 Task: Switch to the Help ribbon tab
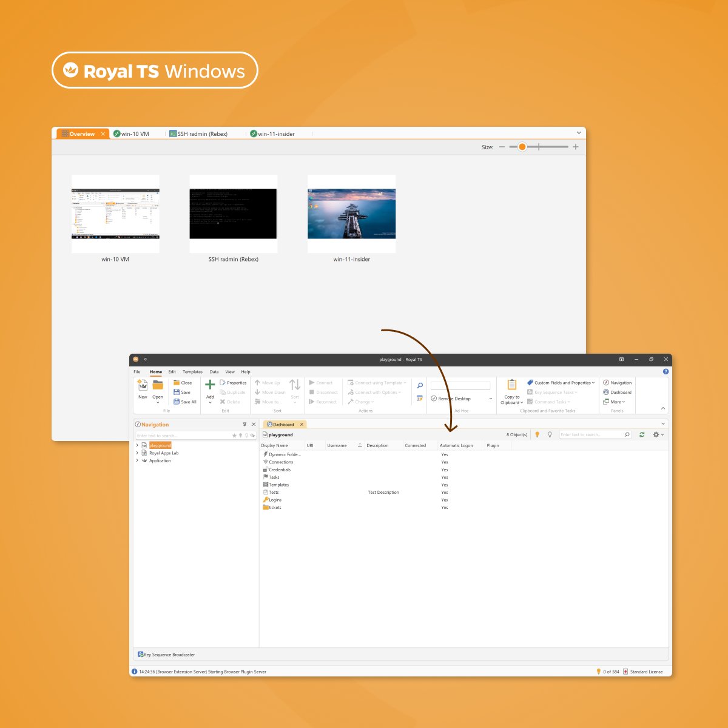[246, 372]
